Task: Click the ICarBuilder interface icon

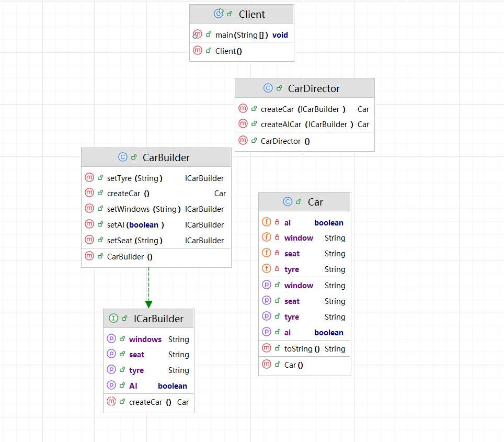Action: click(x=113, y=319)
